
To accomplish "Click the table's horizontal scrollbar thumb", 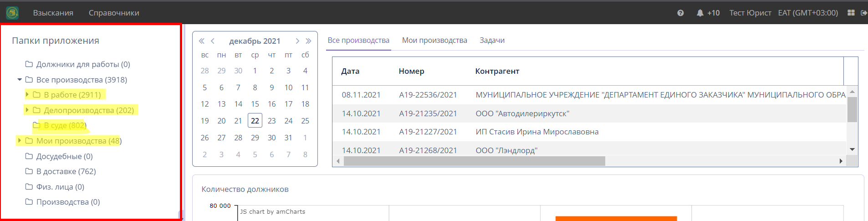I will [474, 161].
